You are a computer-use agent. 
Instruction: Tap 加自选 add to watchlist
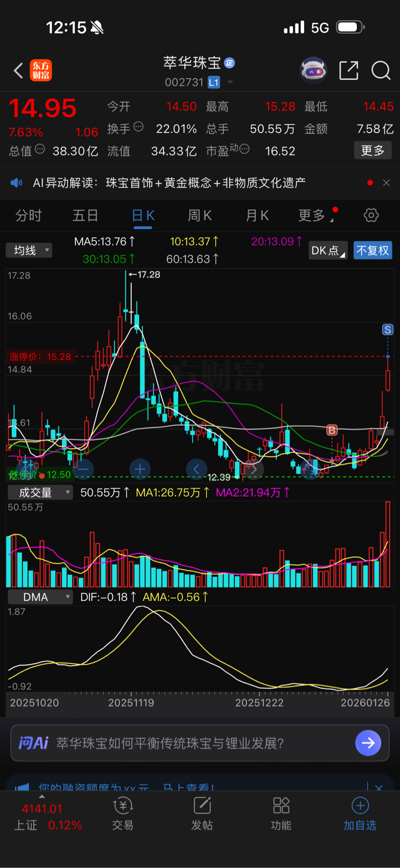(360, 814)
